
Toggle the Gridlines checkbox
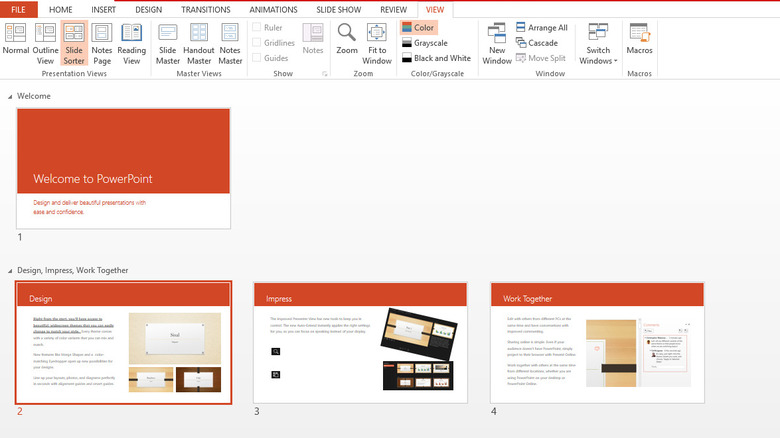tap(257, 43)
